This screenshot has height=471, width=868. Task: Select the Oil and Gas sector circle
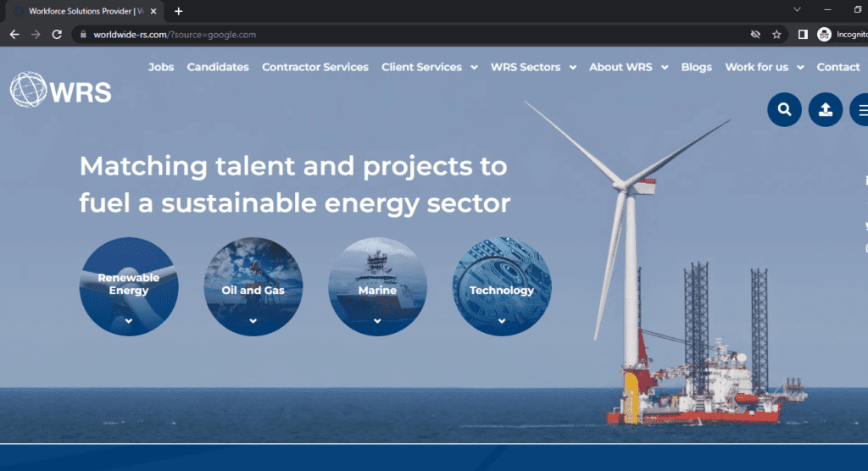[253, 286]
